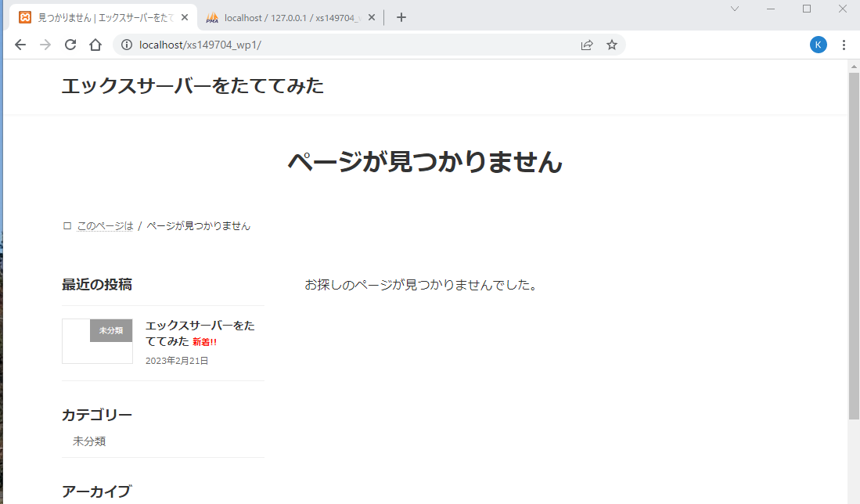
Task: Open Chrome three-dot menu
Action: 844,45
